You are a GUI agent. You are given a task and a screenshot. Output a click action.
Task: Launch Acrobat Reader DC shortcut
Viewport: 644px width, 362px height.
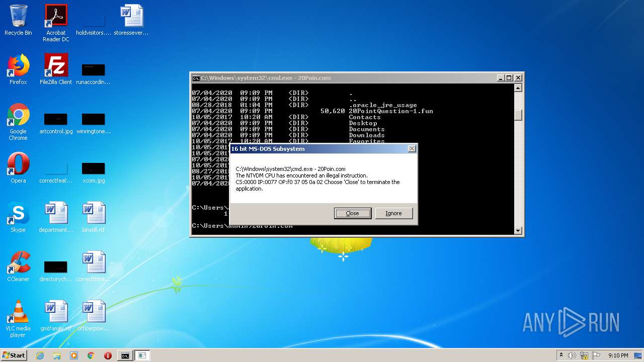pyautogui.click(x=56, y=23)
